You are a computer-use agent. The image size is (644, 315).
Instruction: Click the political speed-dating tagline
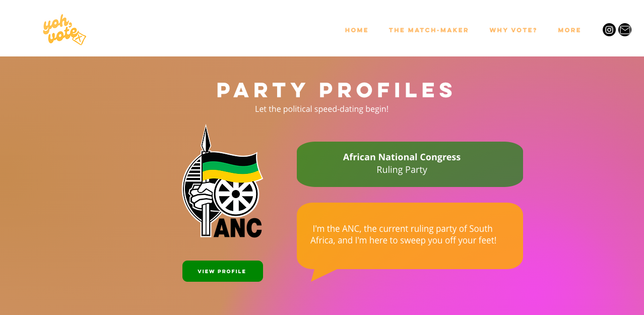321,109
